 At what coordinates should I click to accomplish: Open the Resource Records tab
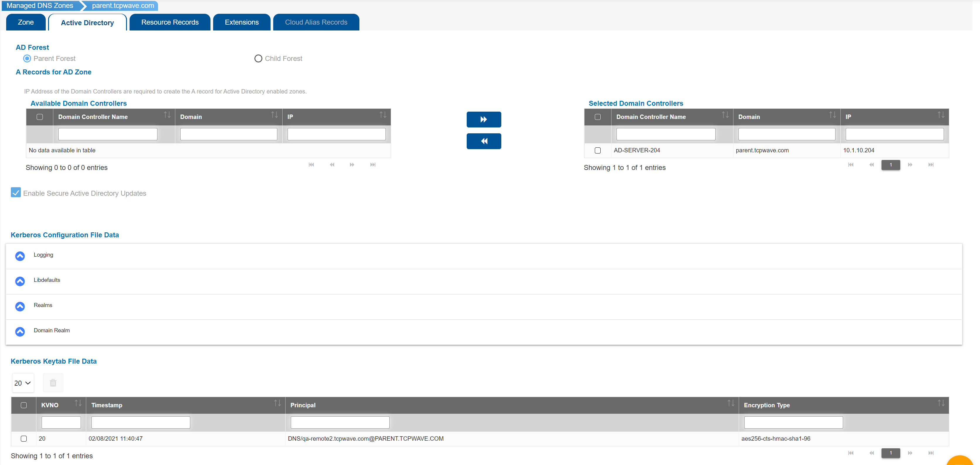click(x=170, y=22)
